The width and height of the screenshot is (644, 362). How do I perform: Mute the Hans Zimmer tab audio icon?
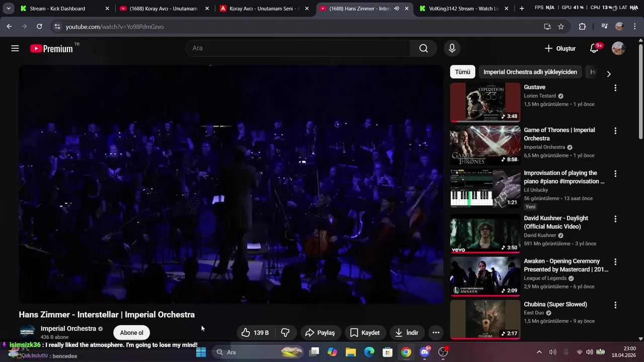pos(396,9)
